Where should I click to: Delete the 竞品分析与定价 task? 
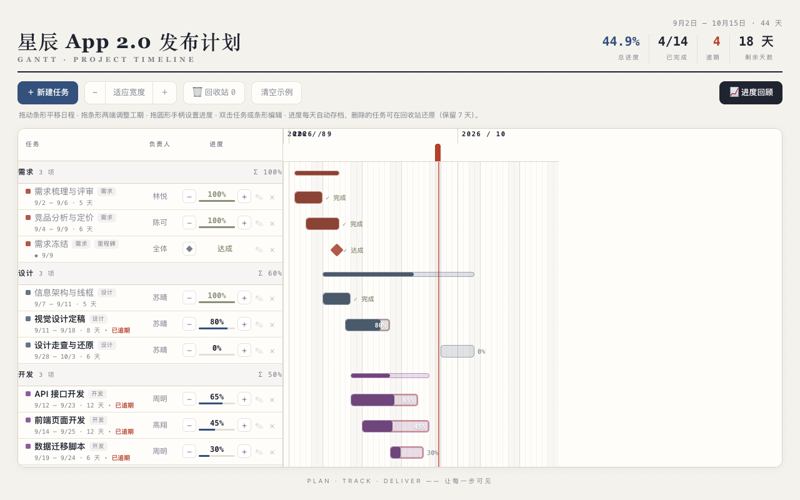(272, 223)
